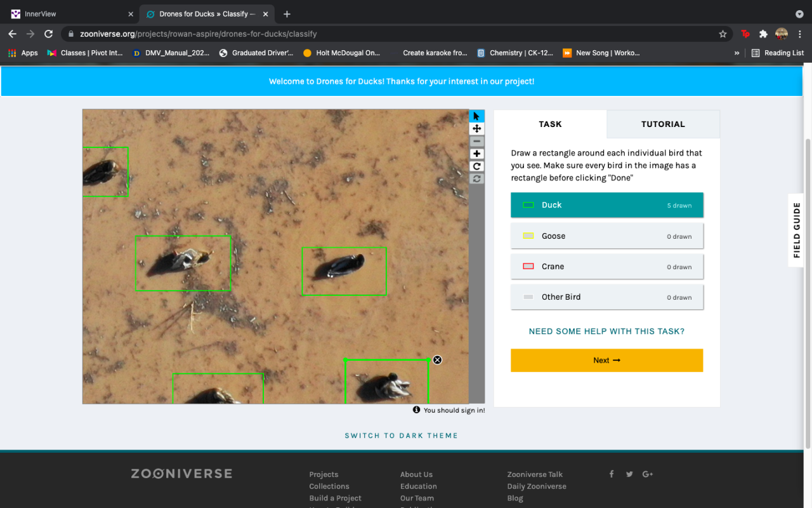This screenshot has width=812, height=508.
Task: Open Zooniverse Twitter icon
Action: pos(629,474)
